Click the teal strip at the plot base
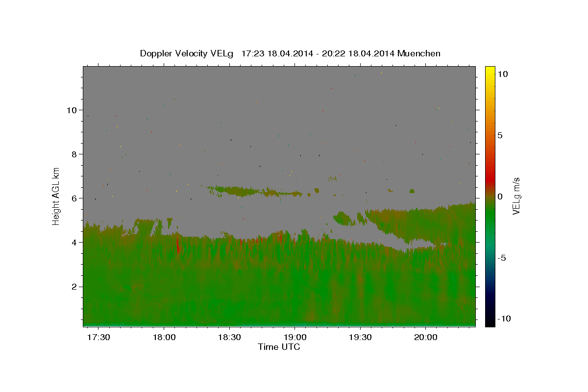 coord(279,325)
